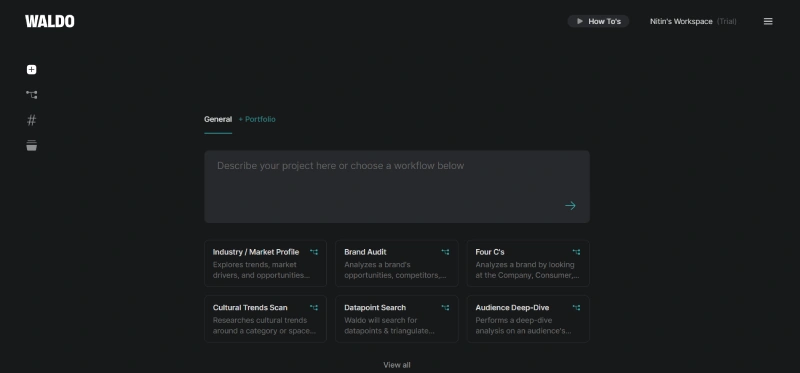Choose the Cultural Trends Scan workflow
Screen dimensions: 800x373
pyautogui.click(x=265, y=319)
